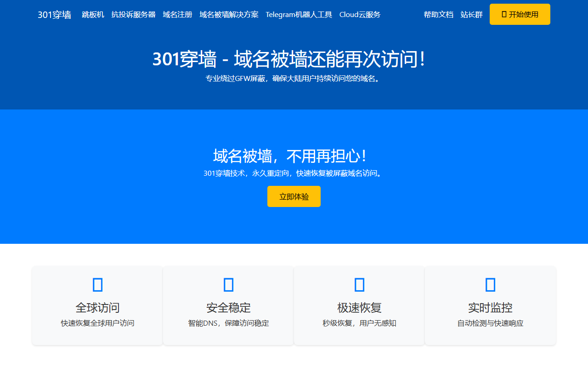Open 域名被墙解决方案 nav link
Image resolution: width=588 pixels, height=368 pixels.
point(229,14)
